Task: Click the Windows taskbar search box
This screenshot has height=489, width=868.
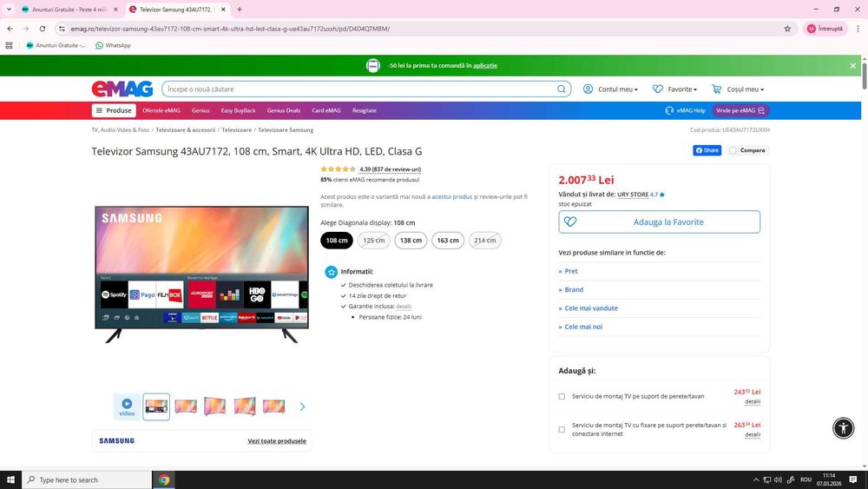Action: (87, 479)
